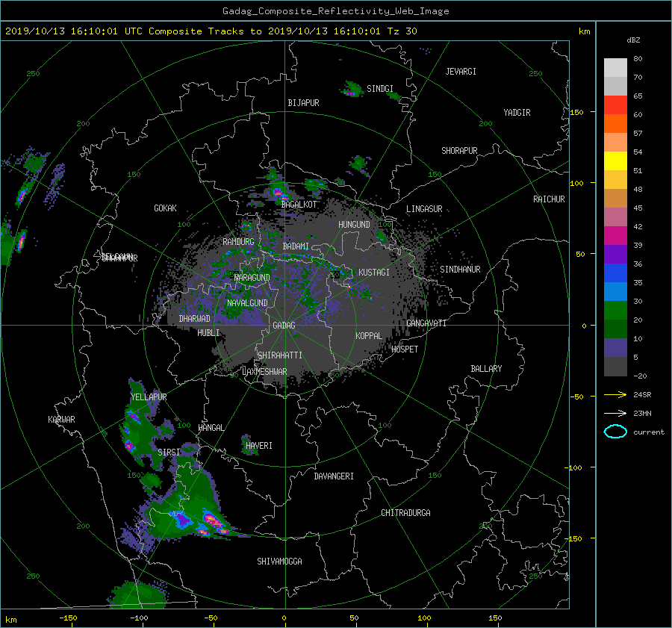672x628 pixels.
Task: Click the RAMDURG city label
Action: coord(238,242)
